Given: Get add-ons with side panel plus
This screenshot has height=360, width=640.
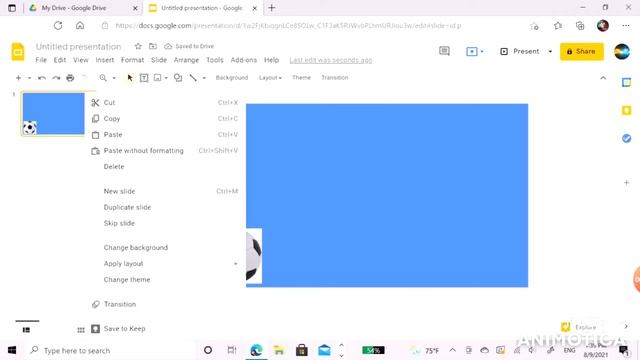Looking at the screenshot, I should [627, 182].
